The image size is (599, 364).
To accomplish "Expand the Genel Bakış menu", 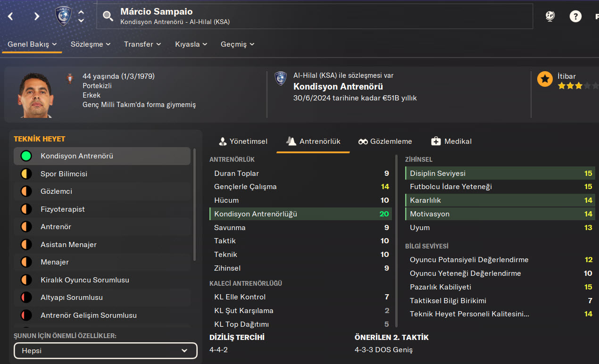I will (x=32, y=44).
